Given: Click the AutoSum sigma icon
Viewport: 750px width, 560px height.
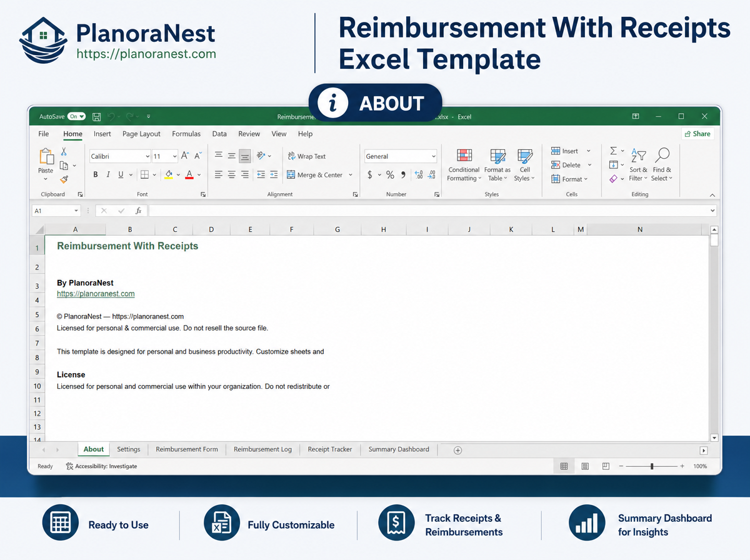Looking at the screenshot, I should [x=613, y=151].
